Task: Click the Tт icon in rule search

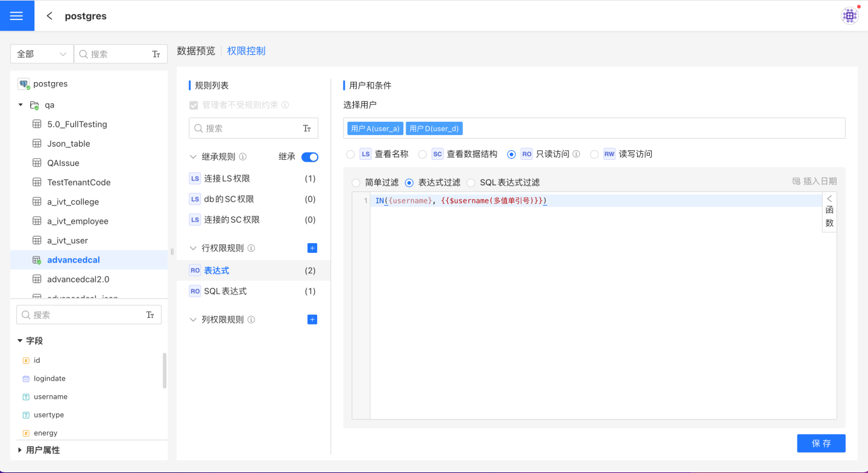Action: click(x=307, y=129)
